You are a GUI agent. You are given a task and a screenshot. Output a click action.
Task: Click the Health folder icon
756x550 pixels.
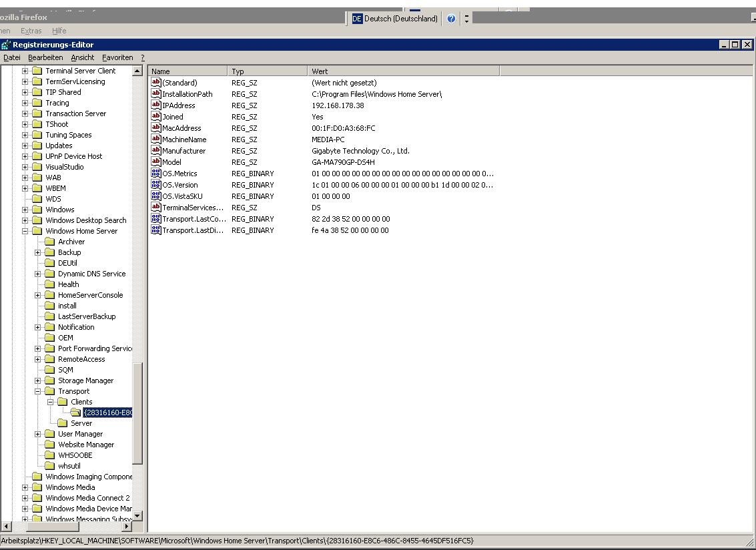pyautogui.click(x=49, y=284)
